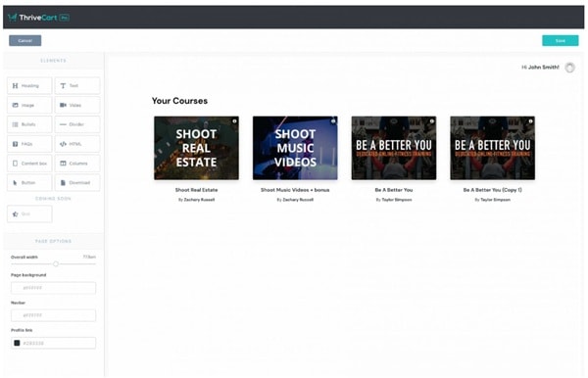Click the 'Shoot Real Estate' course title
The width and height of the screenshot is (588, 378).
[196, 190]
